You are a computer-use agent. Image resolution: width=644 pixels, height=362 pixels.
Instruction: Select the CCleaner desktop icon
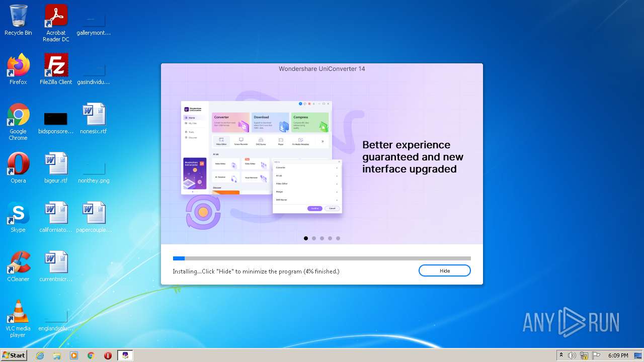point(18,266)
